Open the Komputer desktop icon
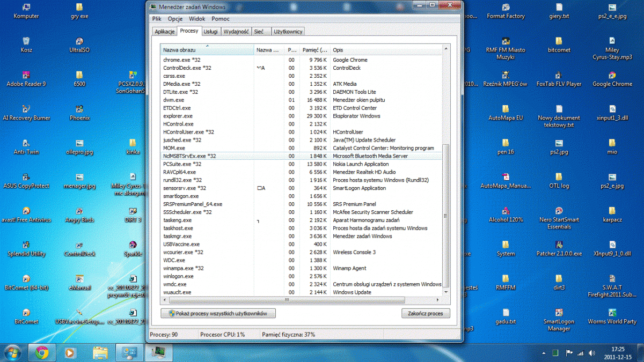This screenshot has height=362, width=644. 26,11
